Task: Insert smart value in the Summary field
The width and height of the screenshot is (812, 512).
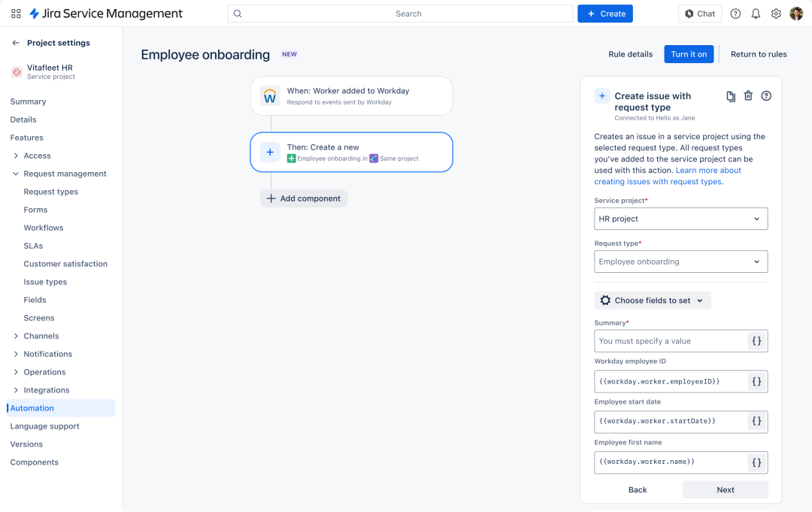Action: click(x=756, y=341)
